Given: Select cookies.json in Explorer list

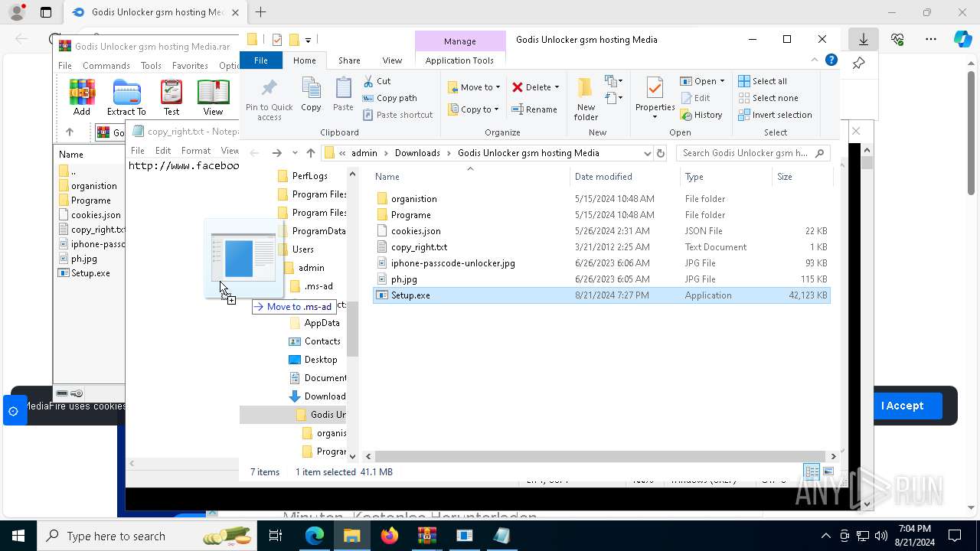Looking at the screenshot, I should (416, 231).
